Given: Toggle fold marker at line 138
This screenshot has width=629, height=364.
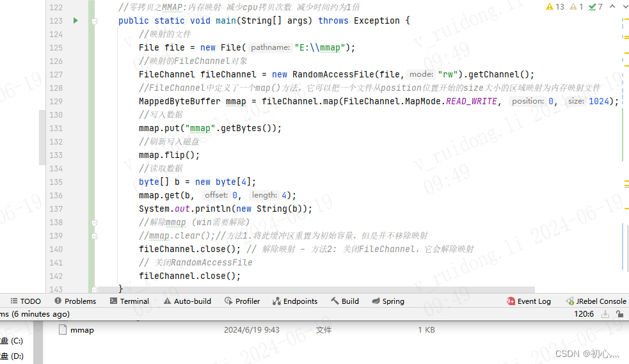Looking at the screenshot, I should 94,223.
